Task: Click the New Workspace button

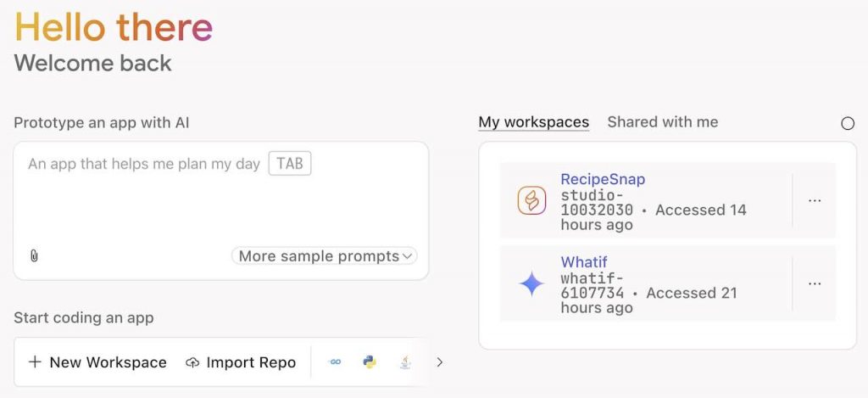Action: [x=97, y=362]
